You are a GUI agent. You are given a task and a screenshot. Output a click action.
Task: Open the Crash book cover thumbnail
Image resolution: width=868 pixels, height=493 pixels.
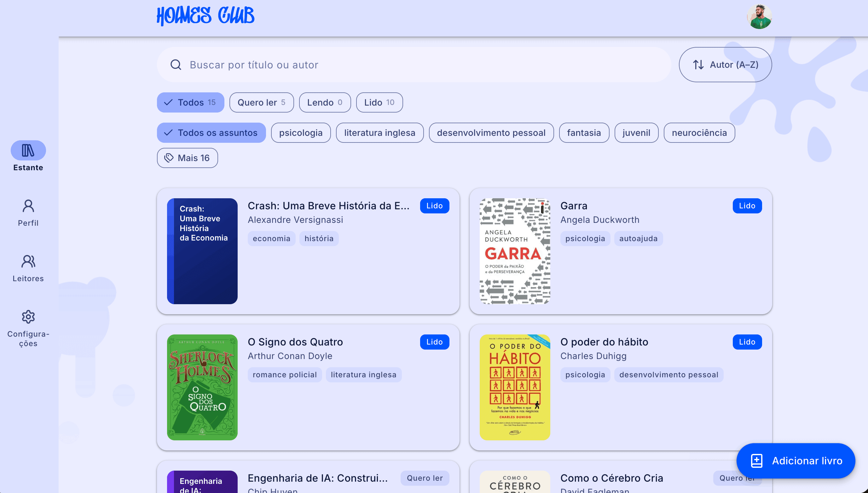(x=202, y=251)
